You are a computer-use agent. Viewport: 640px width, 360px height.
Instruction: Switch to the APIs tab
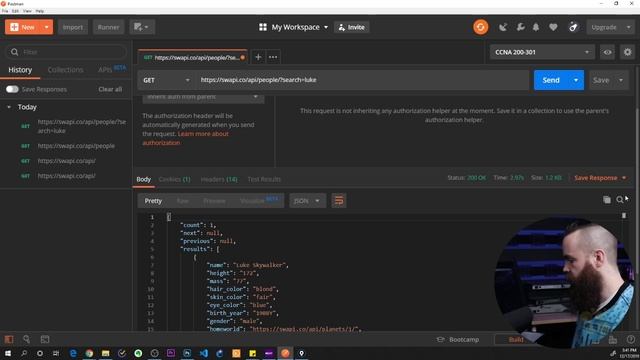tap(112, 69)
